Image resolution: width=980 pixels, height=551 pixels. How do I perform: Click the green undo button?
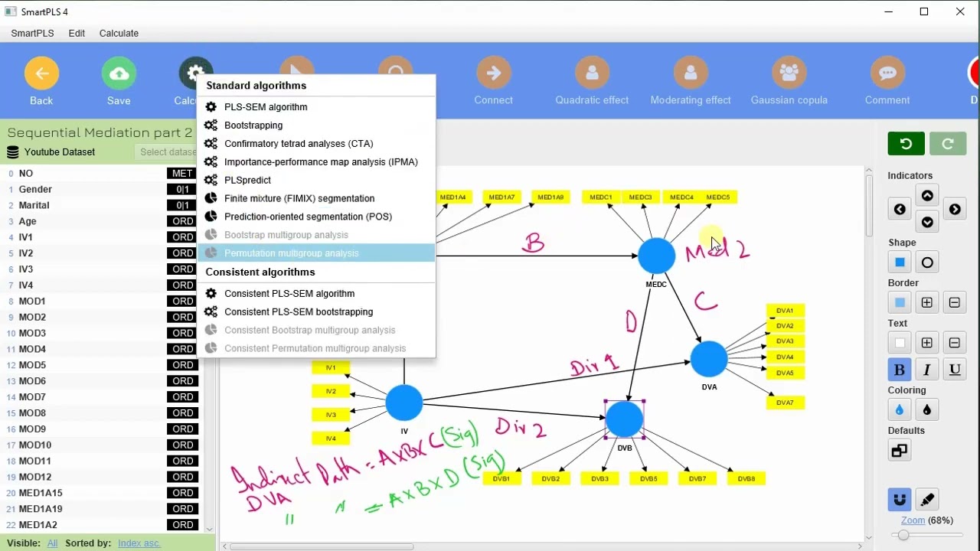tap(906, 143)
